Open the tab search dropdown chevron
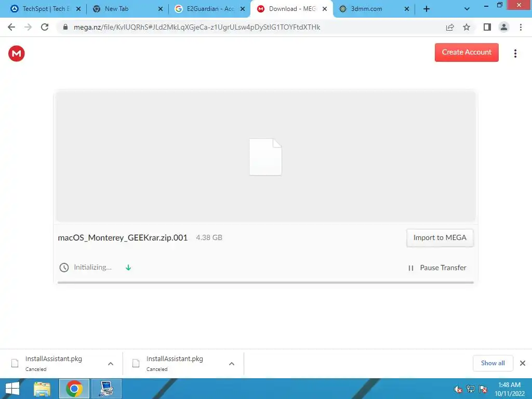The image size is (532, 399). point(467,9)
